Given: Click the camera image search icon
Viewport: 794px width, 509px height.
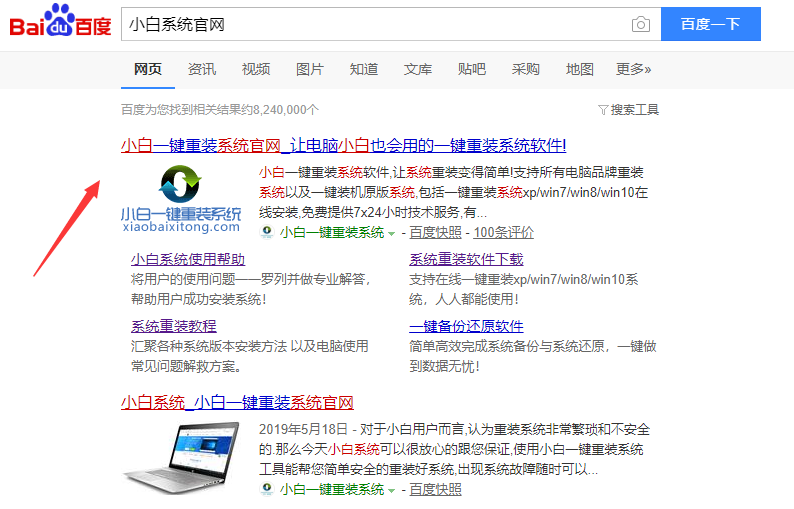Looking at the screenshot, I should pos(640,25).
